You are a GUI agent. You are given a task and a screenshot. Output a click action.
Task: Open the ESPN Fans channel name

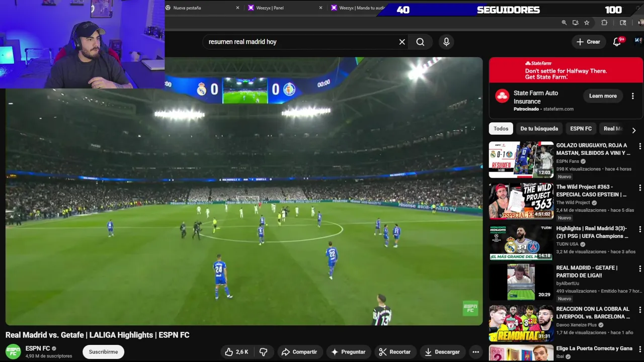(568, 161)
